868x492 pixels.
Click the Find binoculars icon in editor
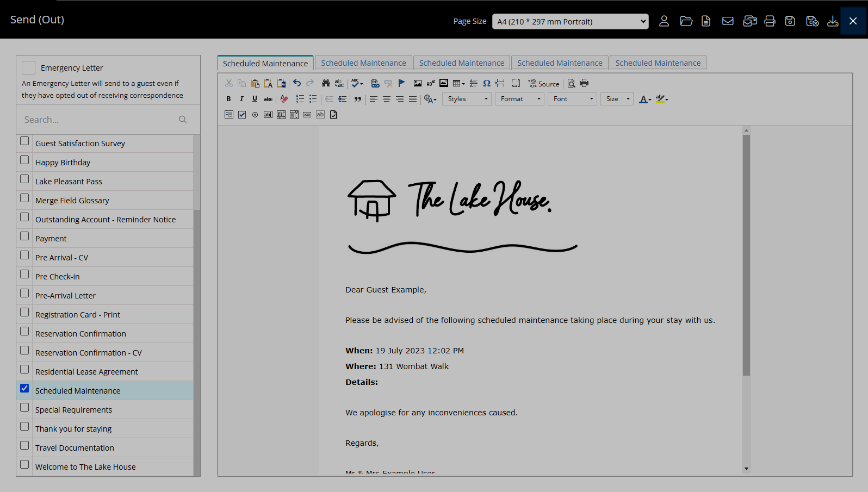click(x=326, y=83)
